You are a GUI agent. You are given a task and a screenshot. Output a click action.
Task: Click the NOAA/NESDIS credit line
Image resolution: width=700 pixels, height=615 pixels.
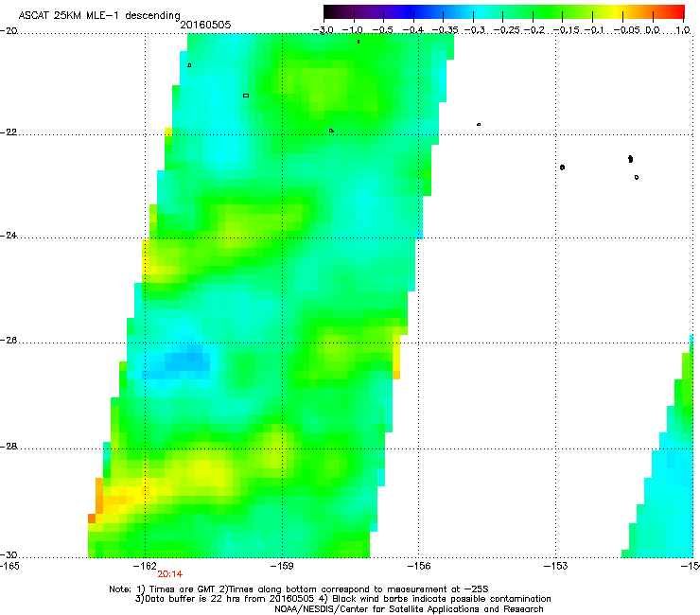click(409, 609)
